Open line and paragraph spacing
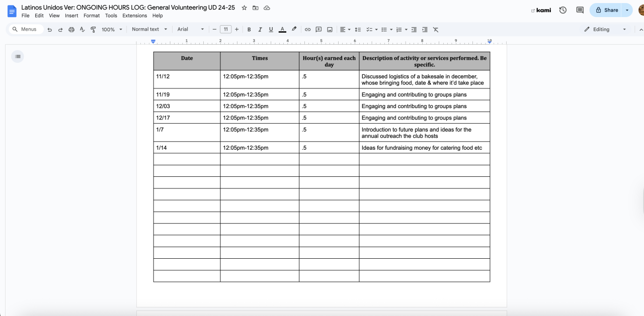Image resolution: width=644 pixels, height=316 pixels. click(x=358, y=30)
